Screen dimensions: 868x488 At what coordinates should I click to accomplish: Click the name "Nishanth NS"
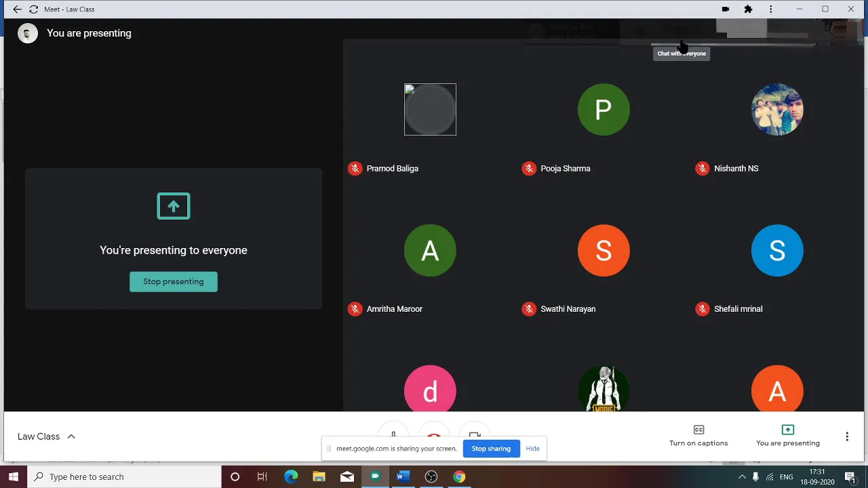736,169
